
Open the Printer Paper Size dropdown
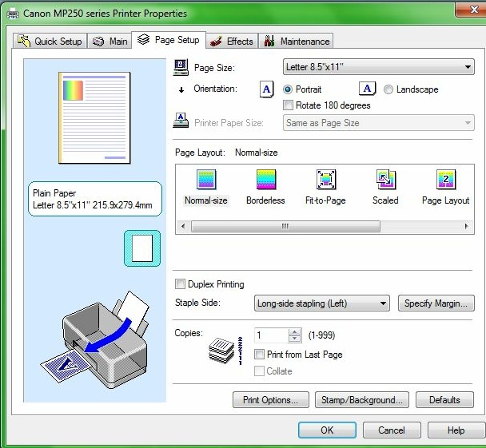tap(378, 123)
